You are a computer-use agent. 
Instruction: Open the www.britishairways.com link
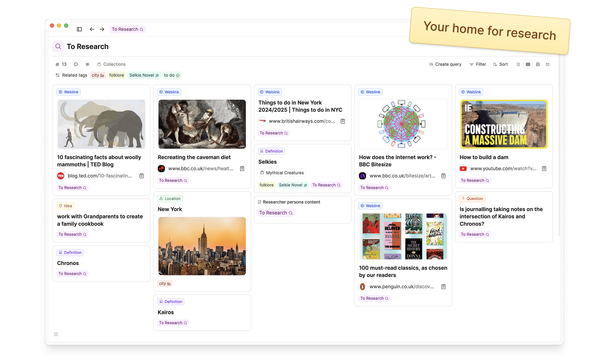coord(302,121)
